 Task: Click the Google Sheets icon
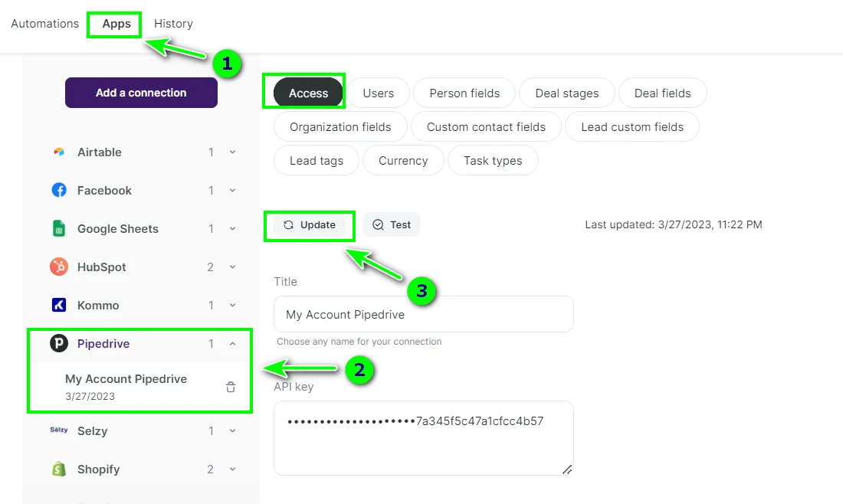click(x=59, y=228)
